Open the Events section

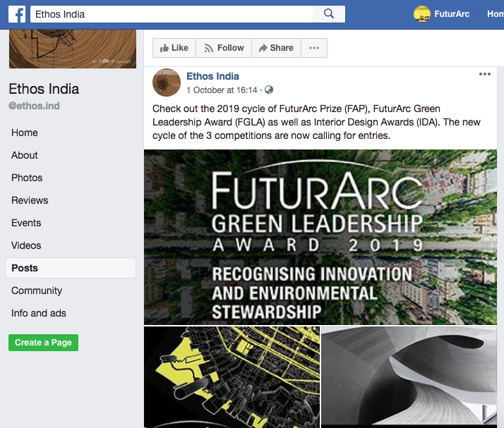[26, 223]
